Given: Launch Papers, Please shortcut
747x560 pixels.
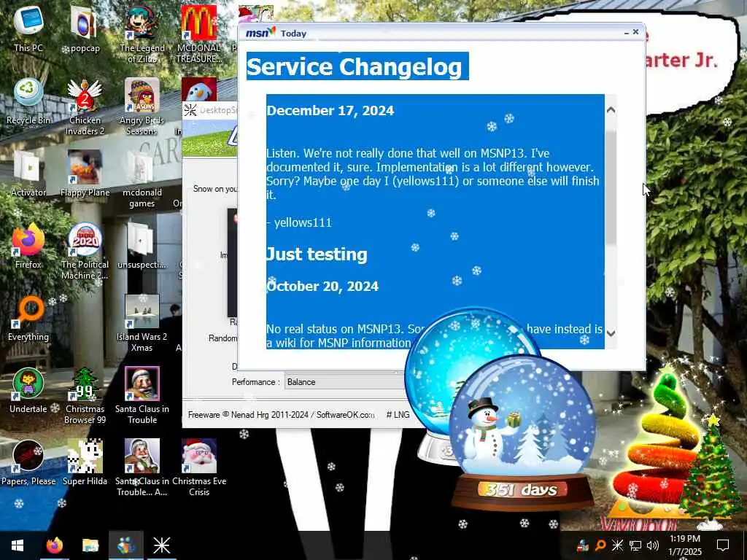Looking at the screenshot, I should [28, 463].
